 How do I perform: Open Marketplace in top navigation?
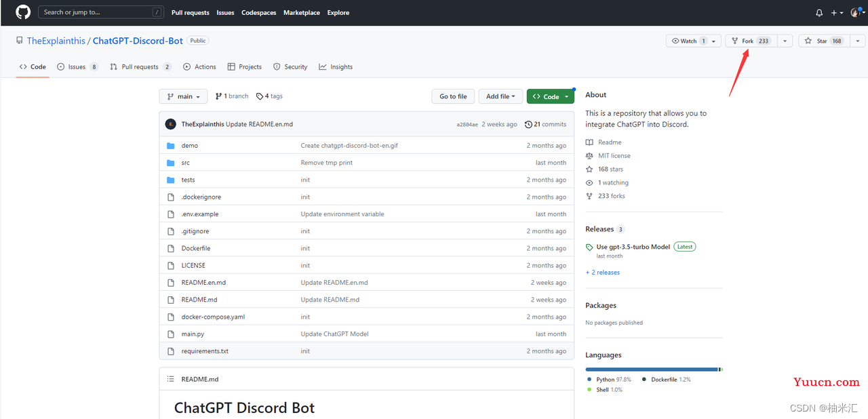tap(302, 12)
